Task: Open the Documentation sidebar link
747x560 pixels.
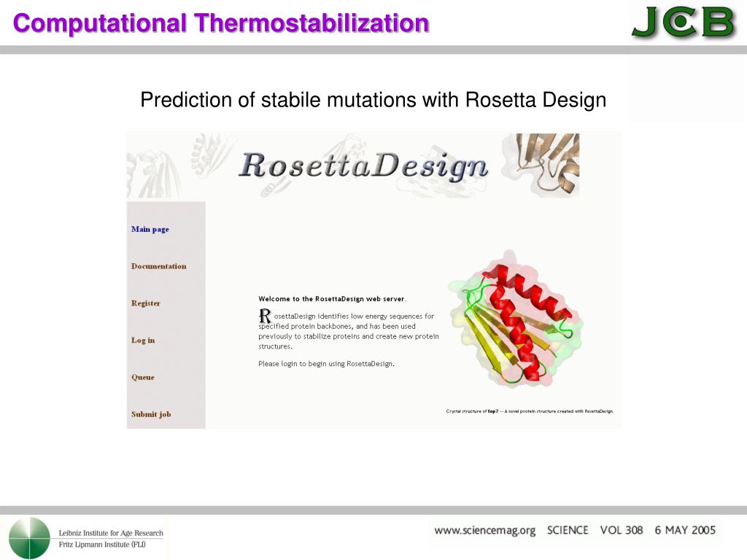Action: 158,266
